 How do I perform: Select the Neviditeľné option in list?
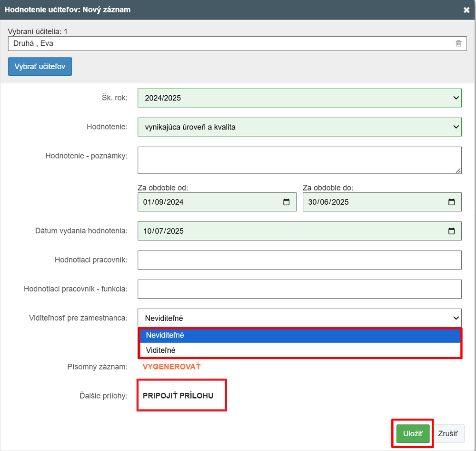[299, 335]
